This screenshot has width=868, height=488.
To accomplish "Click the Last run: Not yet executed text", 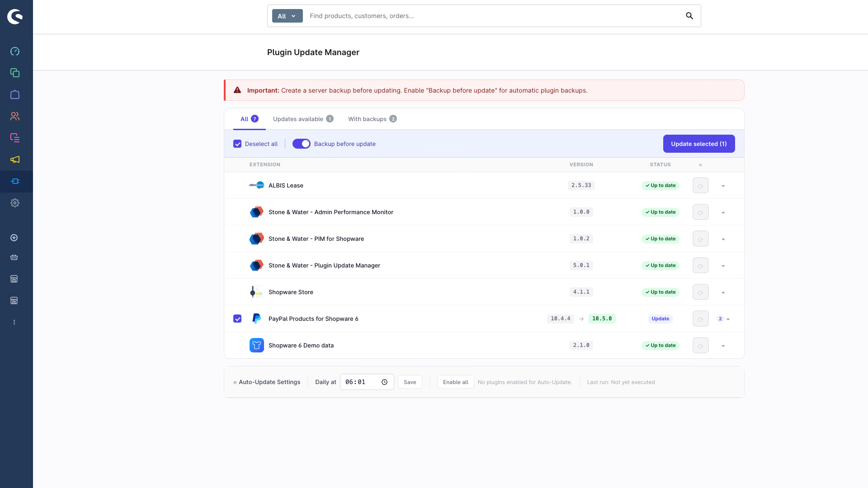I will coord(621,382).
